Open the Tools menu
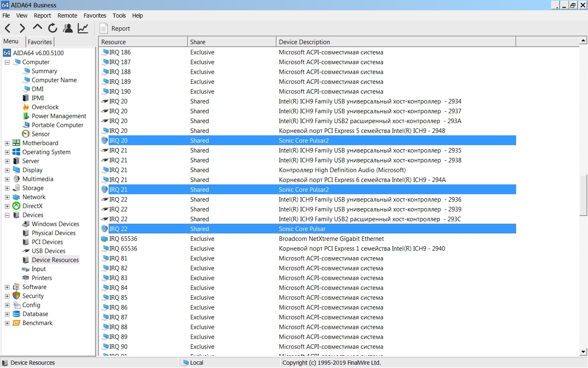Viewport: 588px width, 368px height. coord(119,16)
